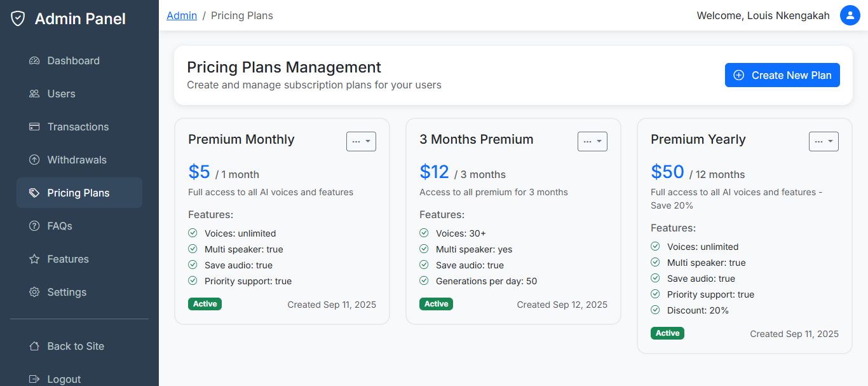Viewport: 868px width, 386px height.
Task: Click the FAQs question mark icon
Action: pos(34,226)
